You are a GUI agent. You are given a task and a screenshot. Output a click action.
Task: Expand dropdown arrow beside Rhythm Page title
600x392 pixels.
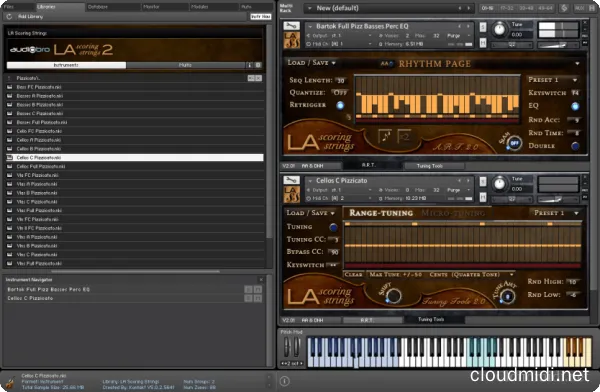(x=577, y=64)
